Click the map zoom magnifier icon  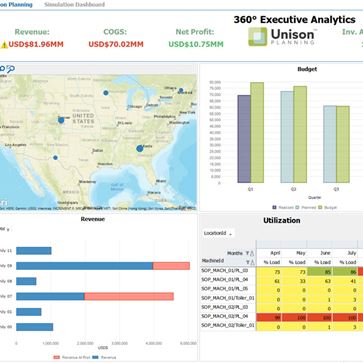[x=11, y=69]
